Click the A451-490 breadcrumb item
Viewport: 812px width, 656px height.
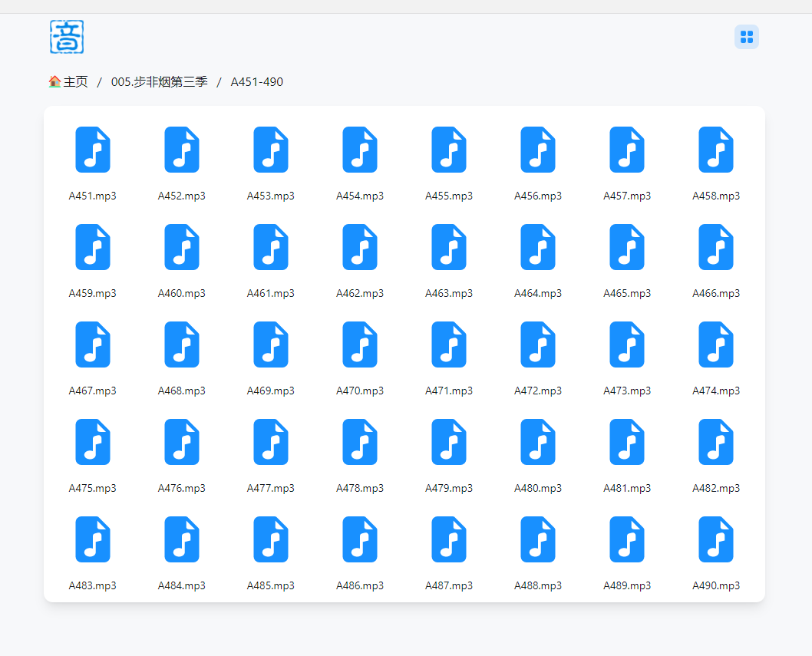click(256, 82)
